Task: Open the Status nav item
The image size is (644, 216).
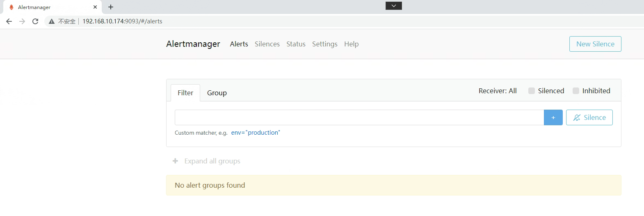Action: [x=296, y=44]
